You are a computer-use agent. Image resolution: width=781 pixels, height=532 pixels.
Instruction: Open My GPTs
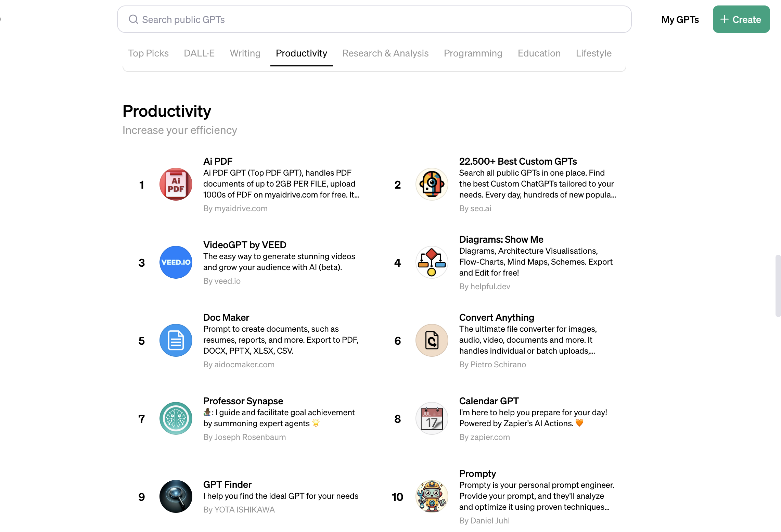pos(680,20)
